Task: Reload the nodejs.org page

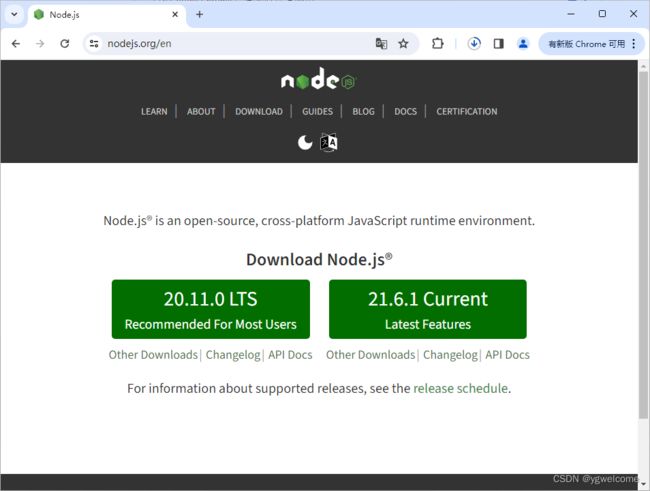Action: click(65, 44)
